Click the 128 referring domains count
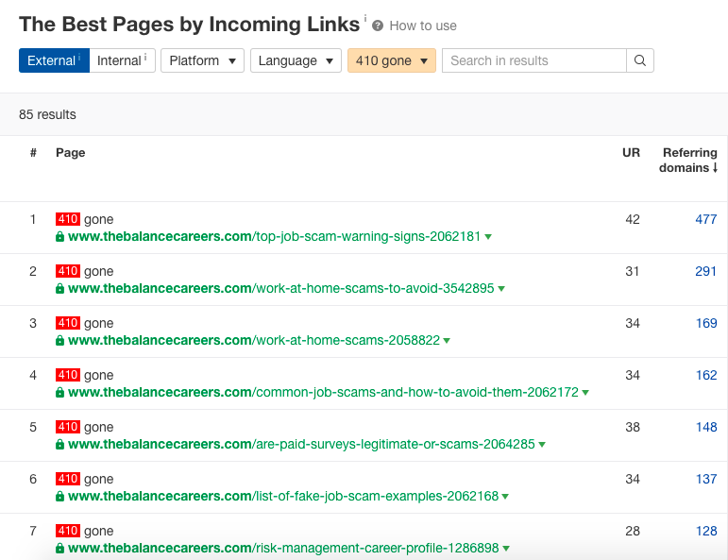Image resolution: width=728 pixels, height=560 pixels. pos(706,532)
